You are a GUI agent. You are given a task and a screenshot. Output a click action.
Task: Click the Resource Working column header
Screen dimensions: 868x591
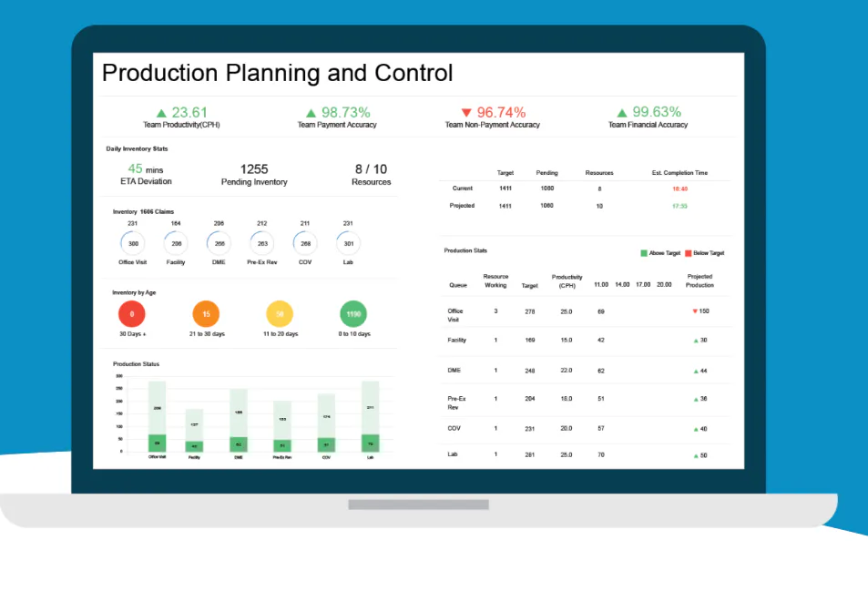pyautogui.click(x=495, y=281)
